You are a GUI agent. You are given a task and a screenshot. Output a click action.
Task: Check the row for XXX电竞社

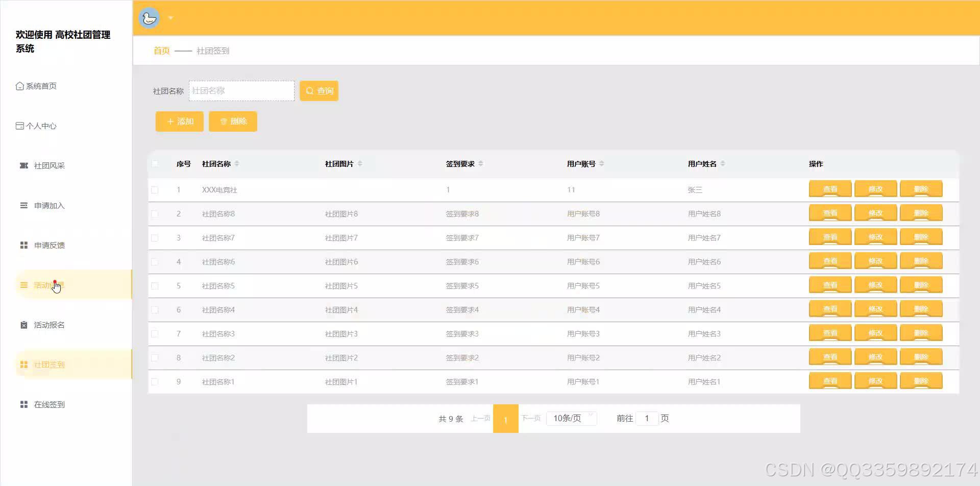point(155,190)
